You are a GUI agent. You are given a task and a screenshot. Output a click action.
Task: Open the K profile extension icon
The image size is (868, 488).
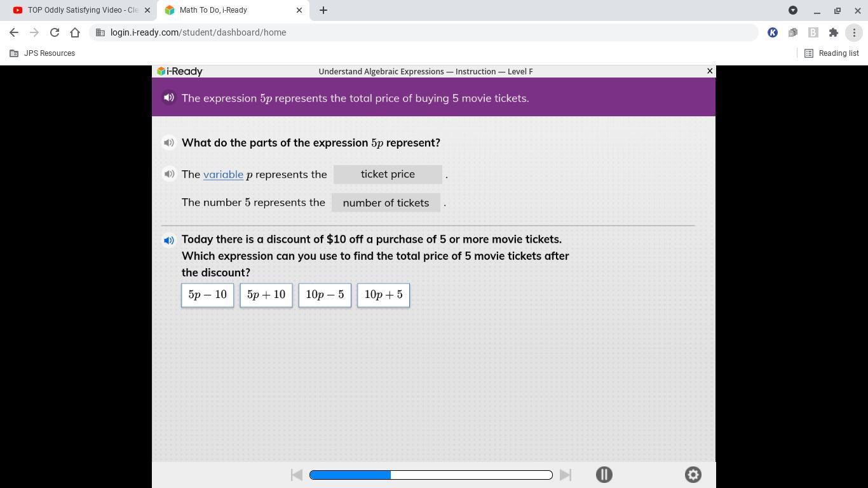(773, 32)
